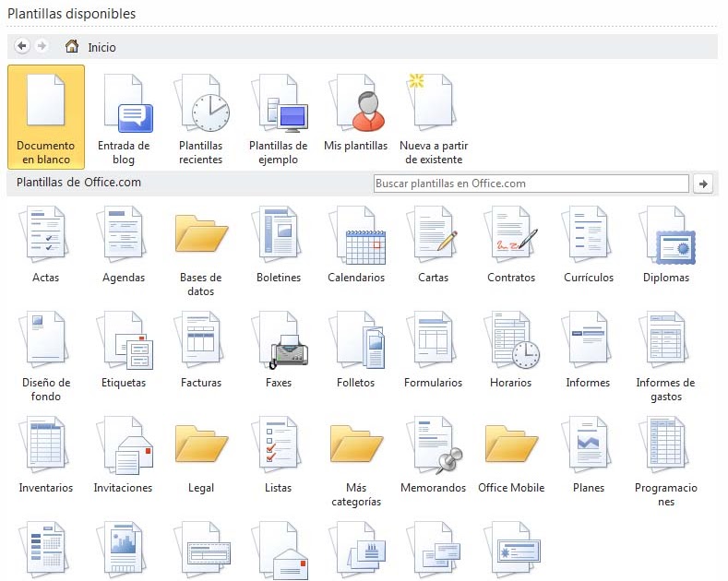Open the Cartas template category

click(x=434, y=243)
